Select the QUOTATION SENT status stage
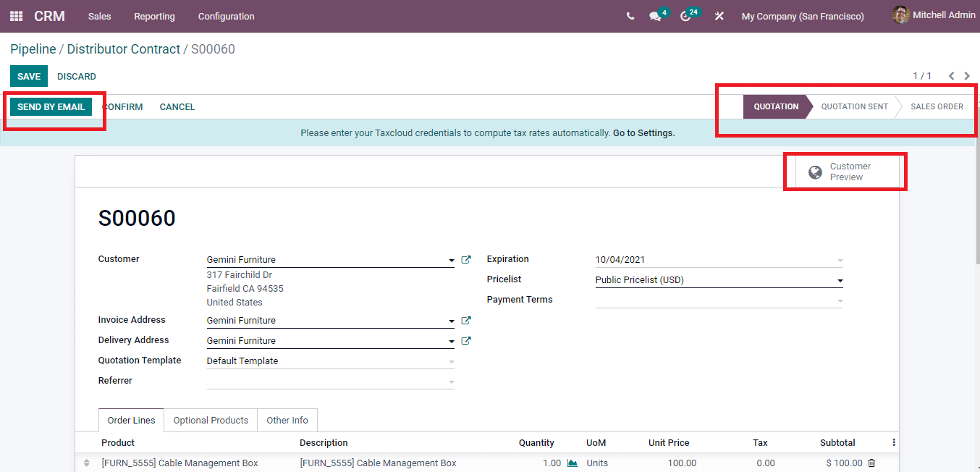This screenshot has width=980, height=472. [854, 106]
